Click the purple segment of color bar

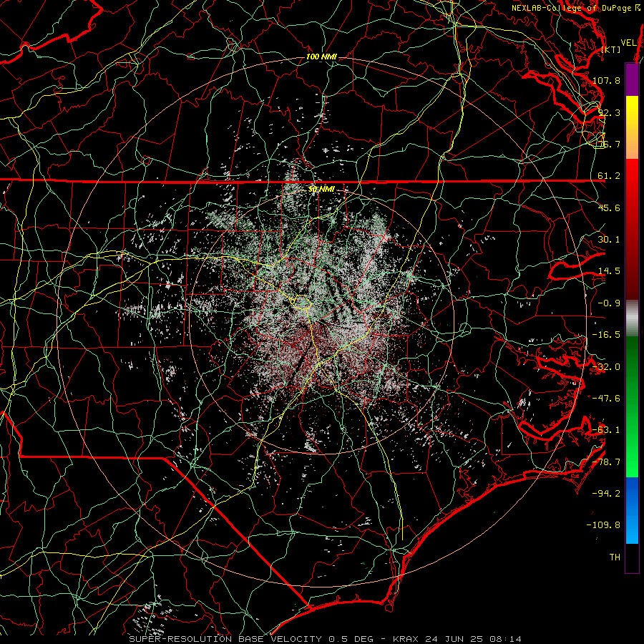[632, 79]
